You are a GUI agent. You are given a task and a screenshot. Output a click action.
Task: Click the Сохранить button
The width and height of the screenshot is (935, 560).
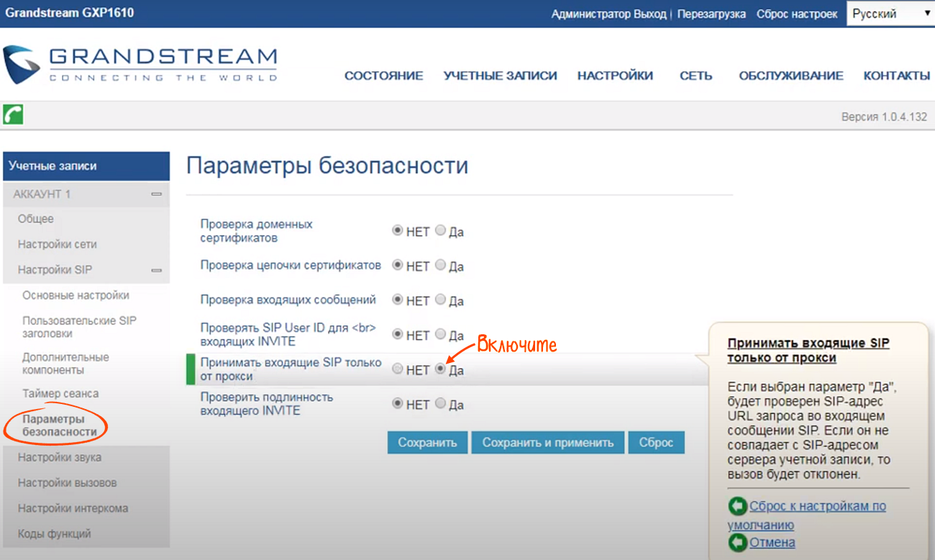(x=427, y=443)
